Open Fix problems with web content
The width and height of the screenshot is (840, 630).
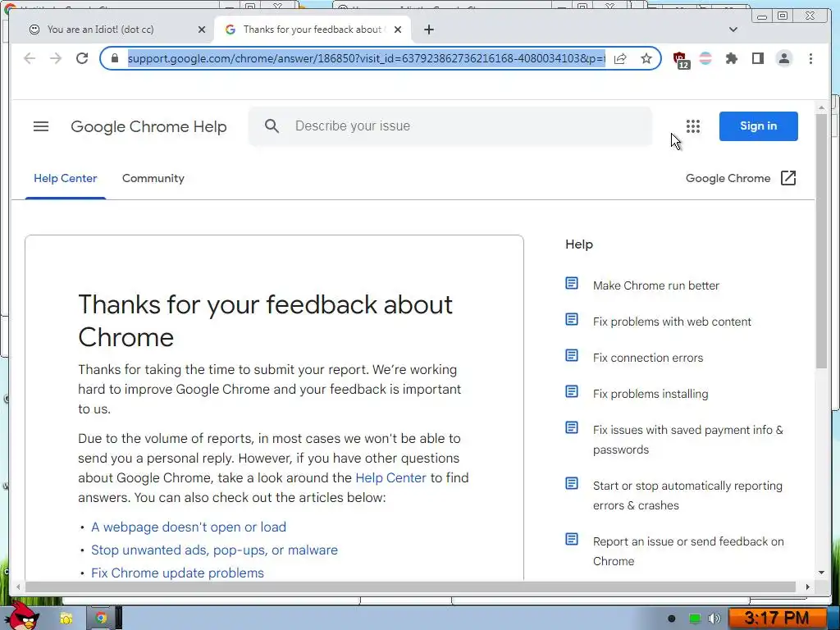(x=672, y=322)
